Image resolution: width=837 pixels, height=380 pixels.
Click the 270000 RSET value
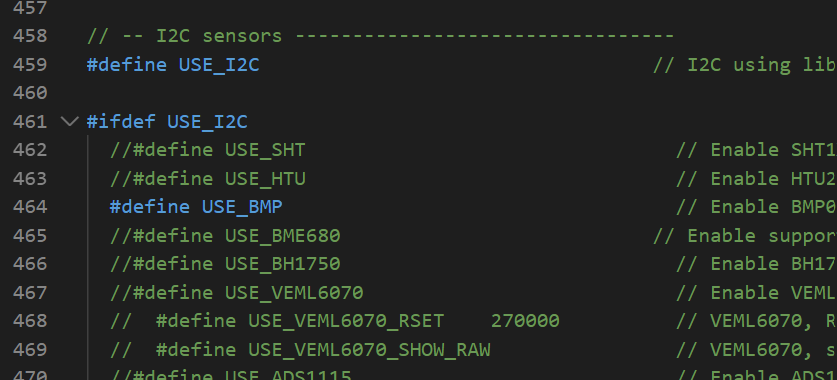click(525, 321)
